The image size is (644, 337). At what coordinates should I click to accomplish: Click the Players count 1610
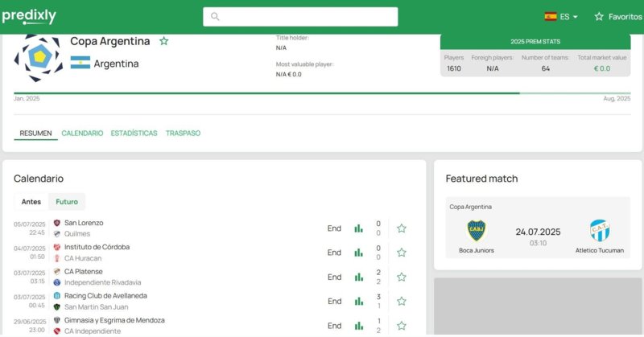tap(454, 68)
